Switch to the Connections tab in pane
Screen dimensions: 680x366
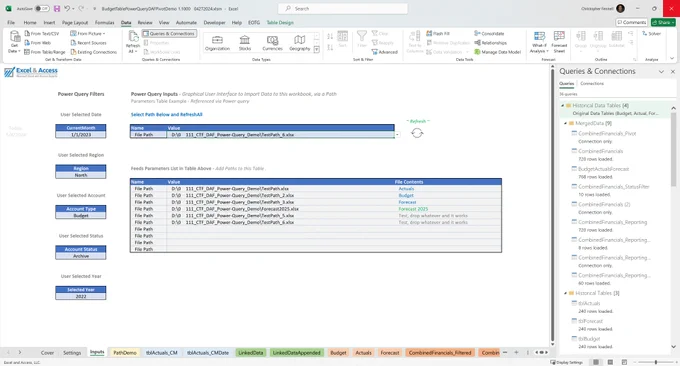click(x=592, y=83)
